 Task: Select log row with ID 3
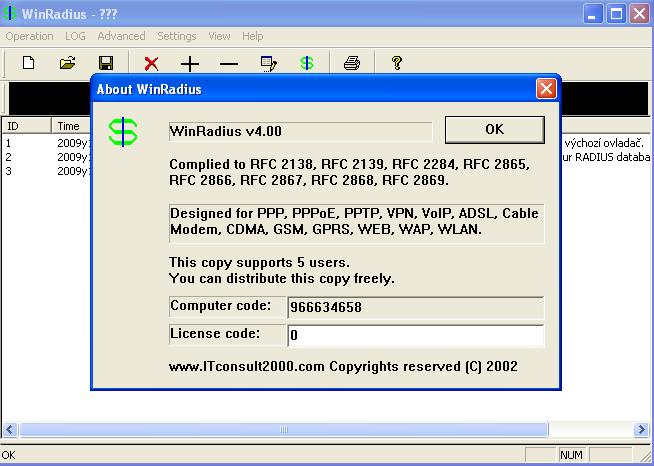46,171
